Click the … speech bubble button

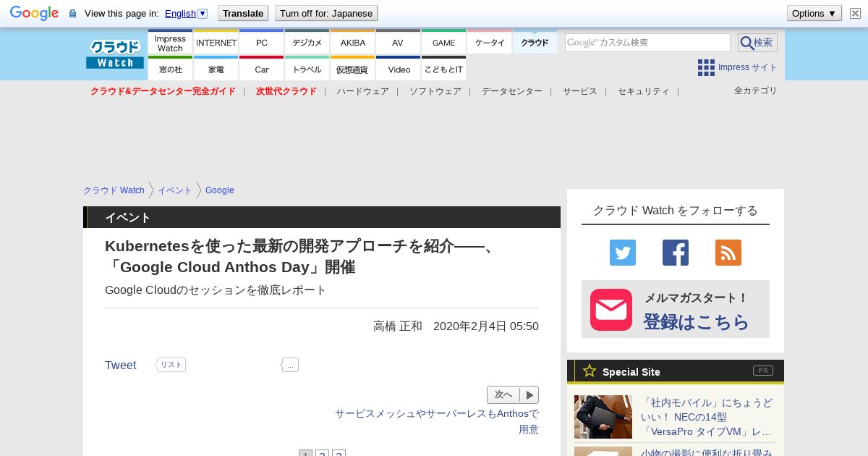(x=289, y=365)
